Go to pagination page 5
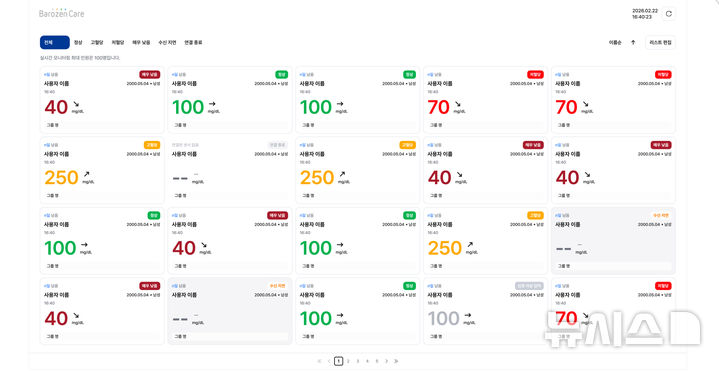 377,361
